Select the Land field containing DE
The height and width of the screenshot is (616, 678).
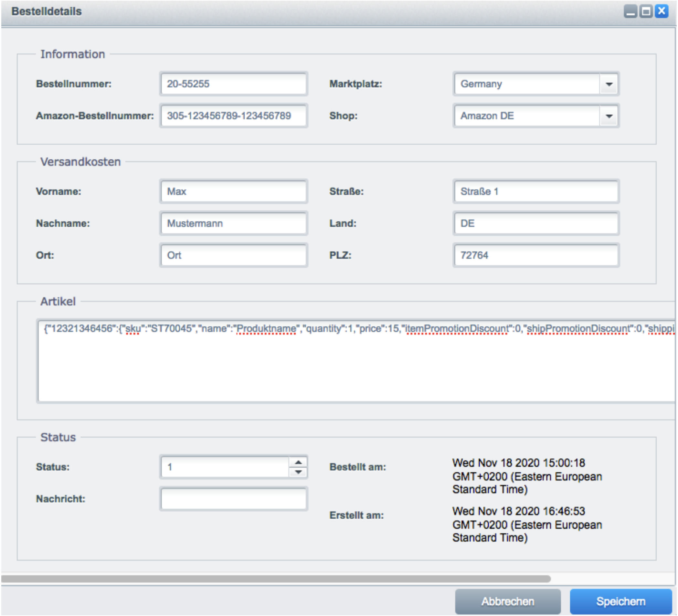(536, 223)
